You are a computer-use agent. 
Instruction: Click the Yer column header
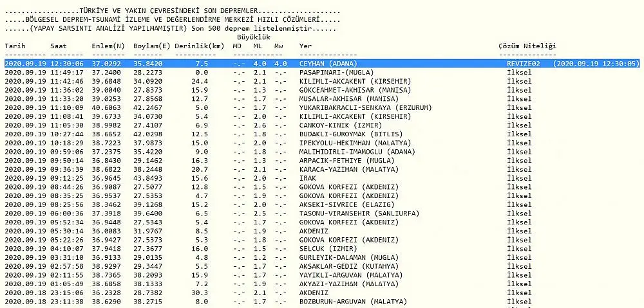pyautogui.click(x=305, y=46)
